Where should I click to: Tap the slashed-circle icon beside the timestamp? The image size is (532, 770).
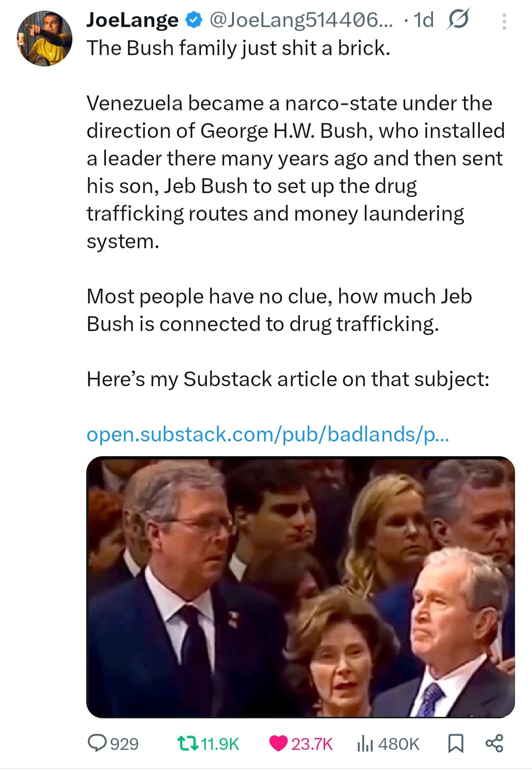point(458,20)
